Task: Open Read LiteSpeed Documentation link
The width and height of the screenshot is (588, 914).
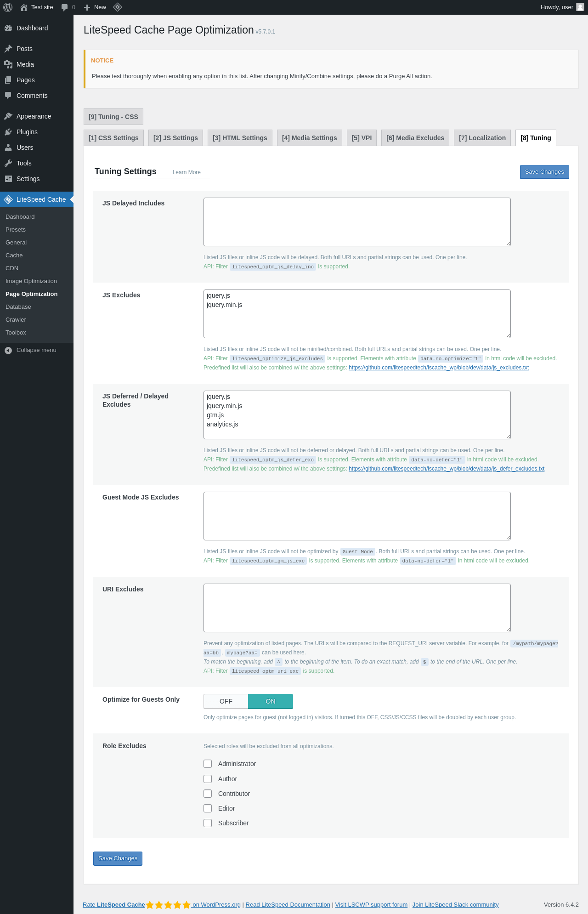Action: tap(288, 905)
